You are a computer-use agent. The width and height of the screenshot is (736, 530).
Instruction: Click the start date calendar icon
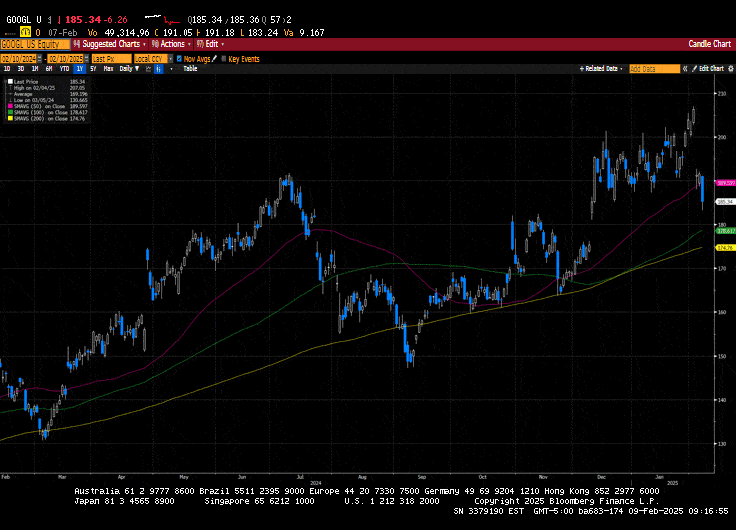pyautogui.click(x=40, y=59)
